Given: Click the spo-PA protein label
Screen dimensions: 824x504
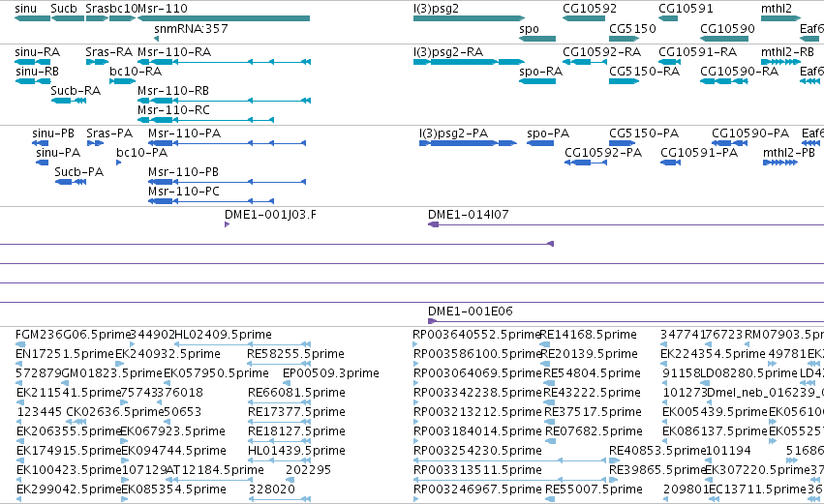Looking at the screenshot, I should (x=548, y=133).
